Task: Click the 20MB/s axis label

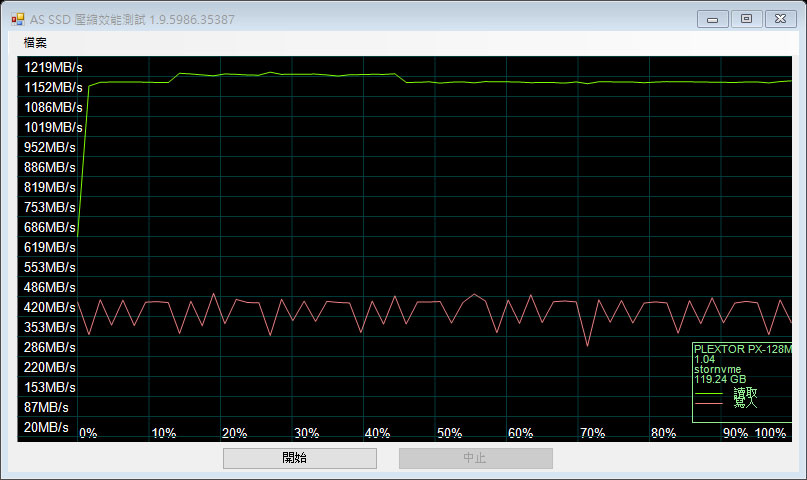Action: pos(46,428)
